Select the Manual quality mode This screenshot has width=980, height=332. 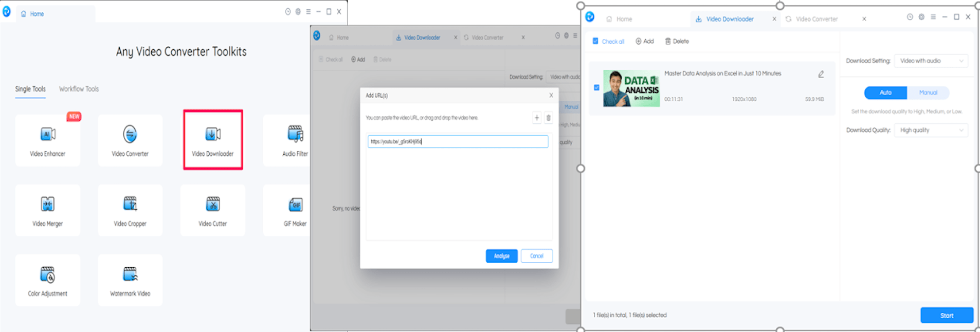click(928, 93)
